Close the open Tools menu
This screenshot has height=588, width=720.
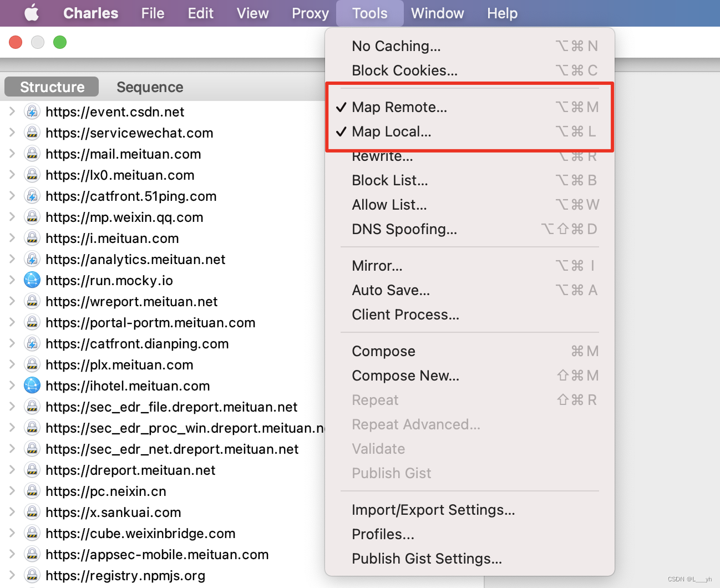369,13
